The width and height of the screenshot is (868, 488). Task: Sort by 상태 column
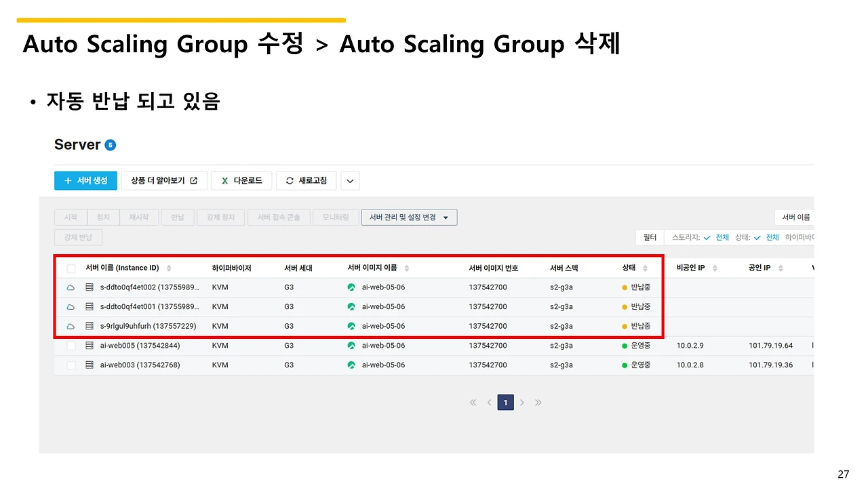click(645, 268)
